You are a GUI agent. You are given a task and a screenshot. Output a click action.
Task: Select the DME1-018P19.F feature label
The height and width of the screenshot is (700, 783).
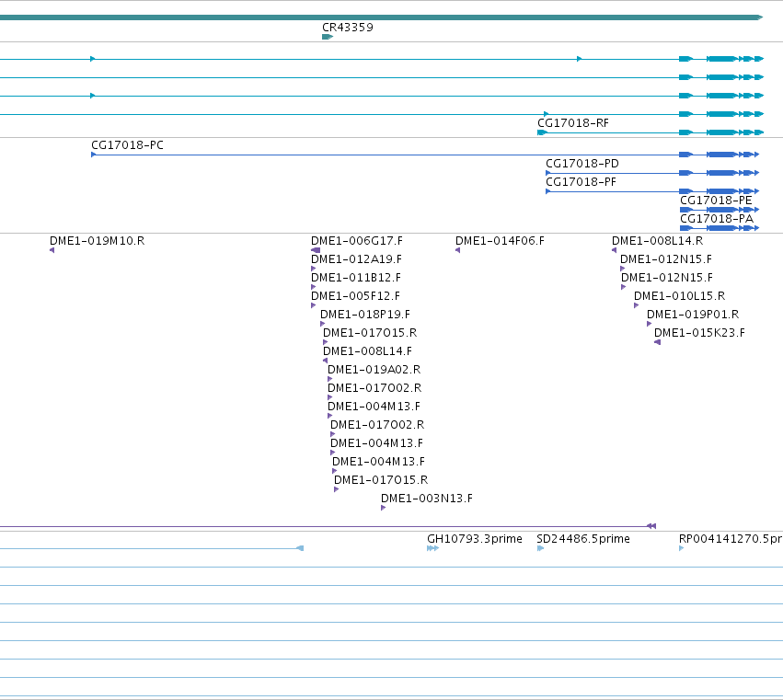click(x=365, y=315)
